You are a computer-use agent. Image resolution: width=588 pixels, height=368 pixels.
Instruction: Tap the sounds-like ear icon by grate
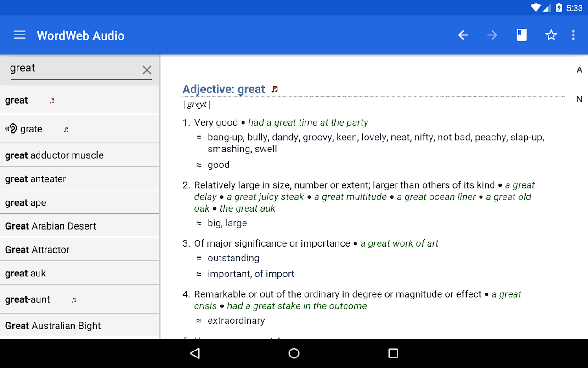pyautogui.click(x=11, y=129)
